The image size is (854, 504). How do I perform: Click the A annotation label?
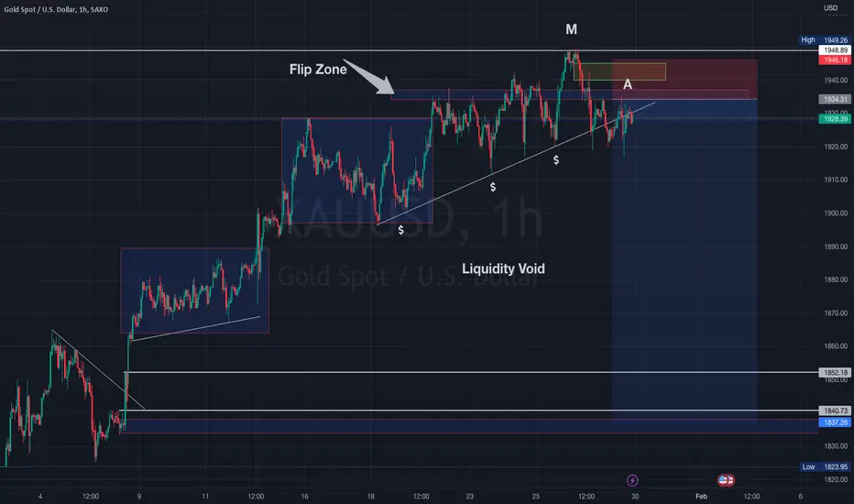(x=628, y=84)
